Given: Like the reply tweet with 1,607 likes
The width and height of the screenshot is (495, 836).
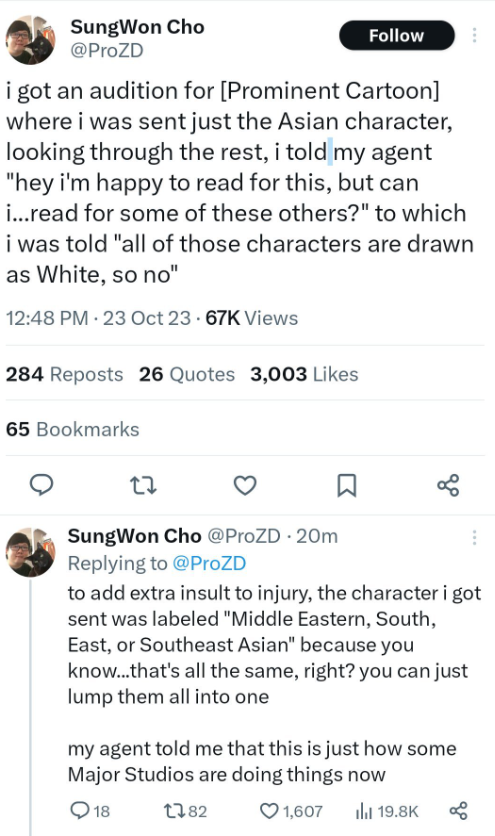Looking at the screenshot, I should (x=291, y=811).
